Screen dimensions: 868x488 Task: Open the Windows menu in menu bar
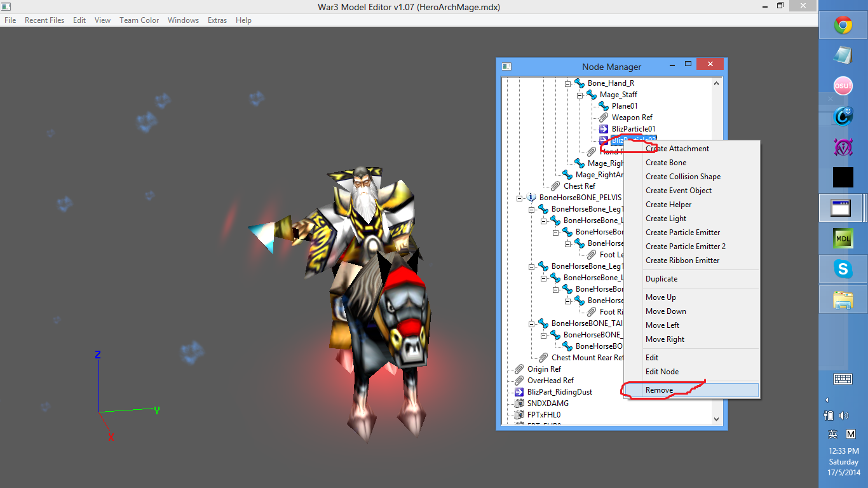point(183,20)
